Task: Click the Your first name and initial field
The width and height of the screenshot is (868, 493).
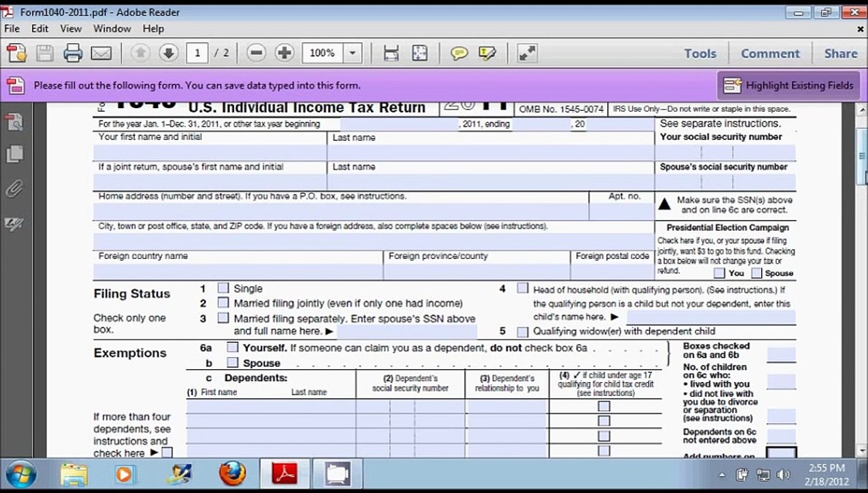Action: pos(210,153)
